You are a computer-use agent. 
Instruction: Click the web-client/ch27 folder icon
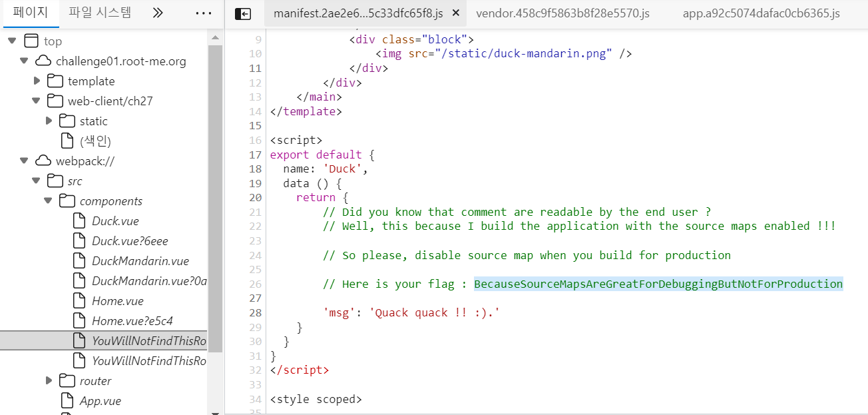point(55,101)
